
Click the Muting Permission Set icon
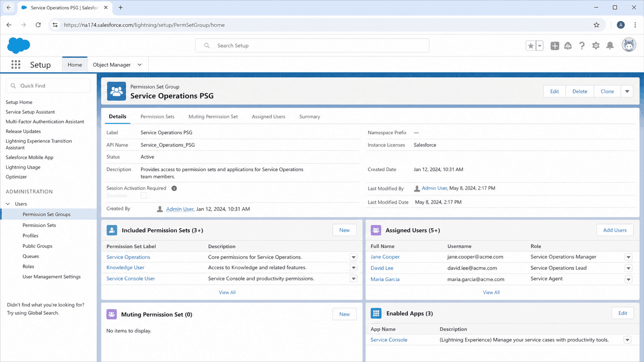[112, 314]
